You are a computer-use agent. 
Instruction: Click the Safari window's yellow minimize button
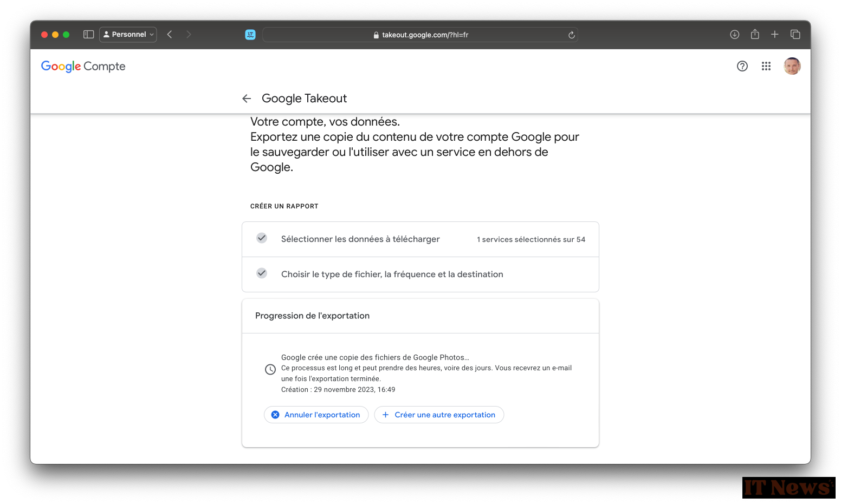pos(55,35)
